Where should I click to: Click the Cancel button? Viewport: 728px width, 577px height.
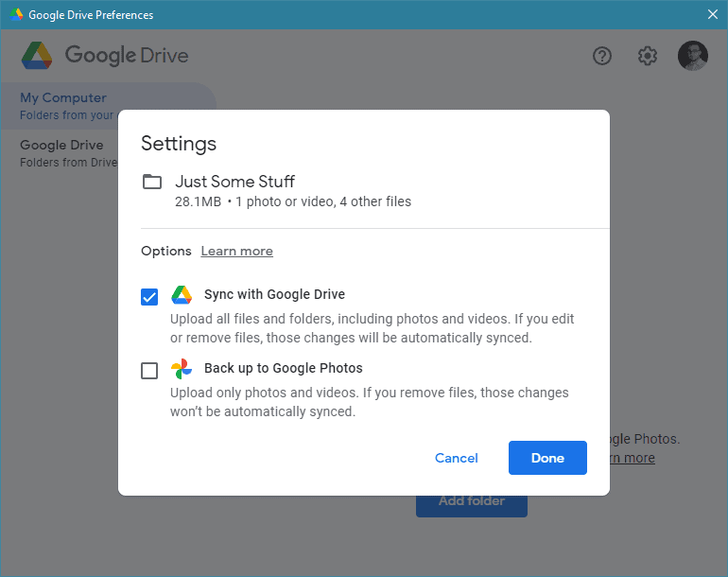pos(457,458)
